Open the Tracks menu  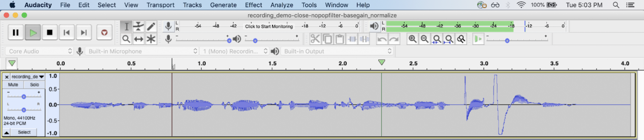pos(192,5)
